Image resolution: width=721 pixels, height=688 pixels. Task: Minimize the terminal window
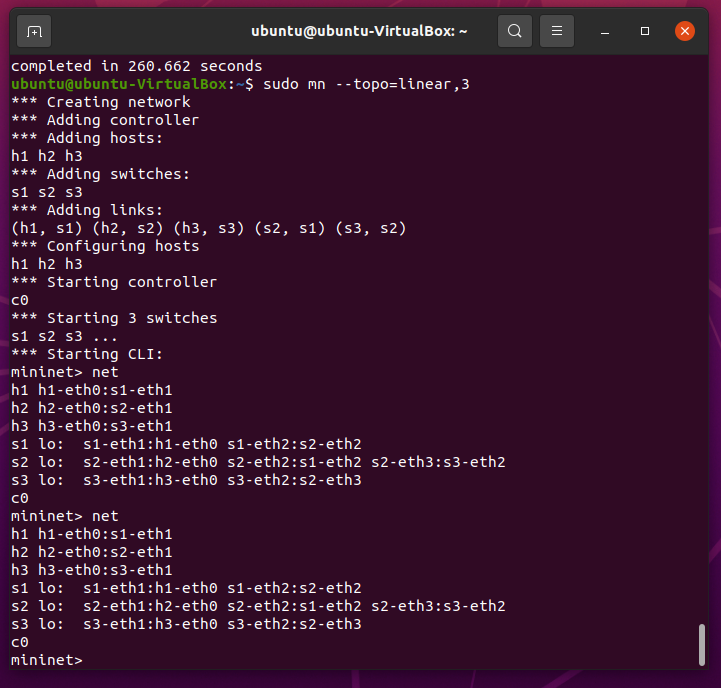[605, 31]
